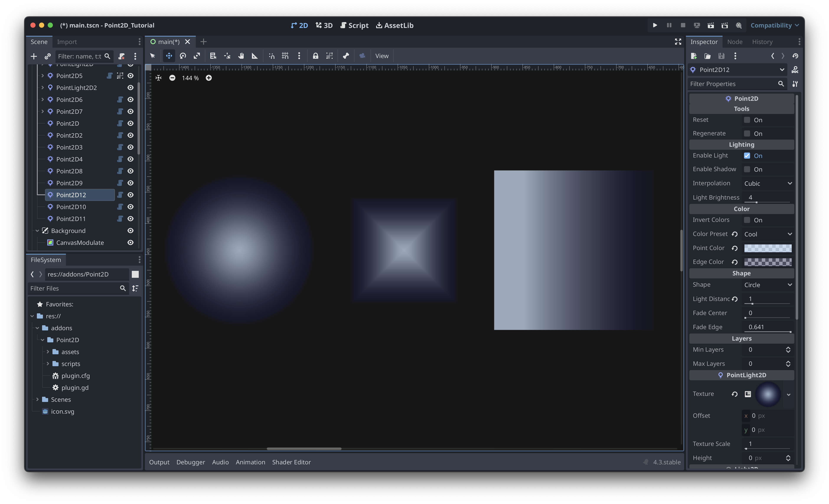Screen dimensions: 829x504
Task: Activate the Pan mode hand tool
Action: (x=241, y=56)
